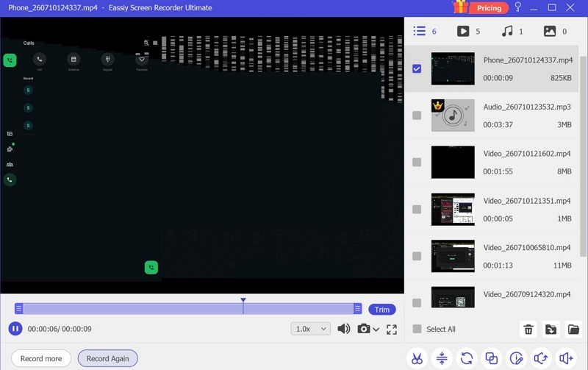The image size is (588, 370).
Task: Open the 1.0x playback speed dropdown
Action: 310,329
